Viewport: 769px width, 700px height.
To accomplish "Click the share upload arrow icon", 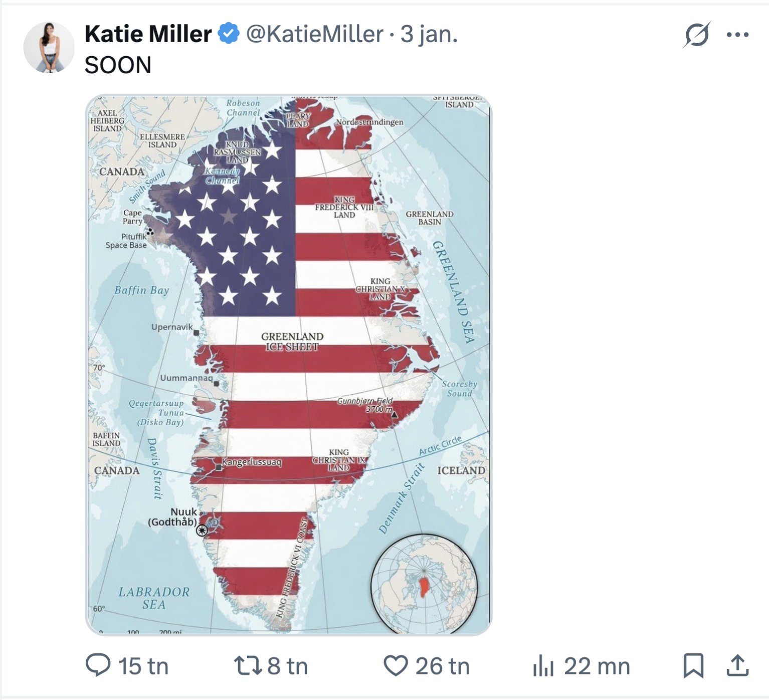I will click(737, 666).
